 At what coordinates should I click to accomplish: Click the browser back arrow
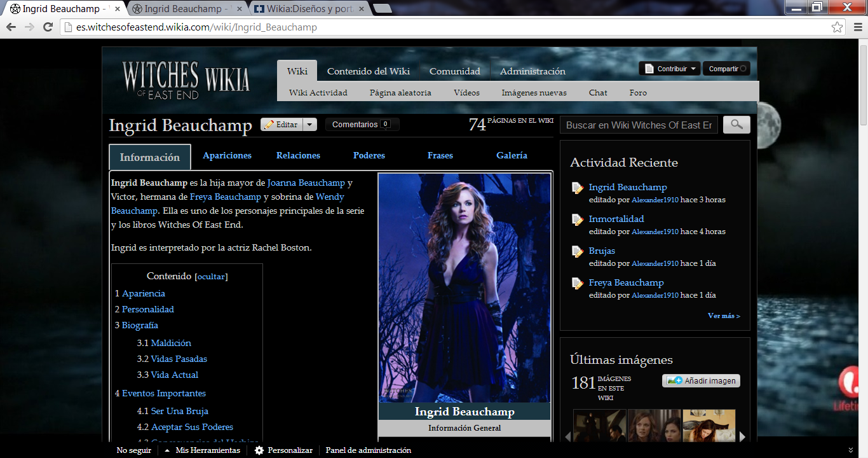pyautogui.click(x=11, y=27)
